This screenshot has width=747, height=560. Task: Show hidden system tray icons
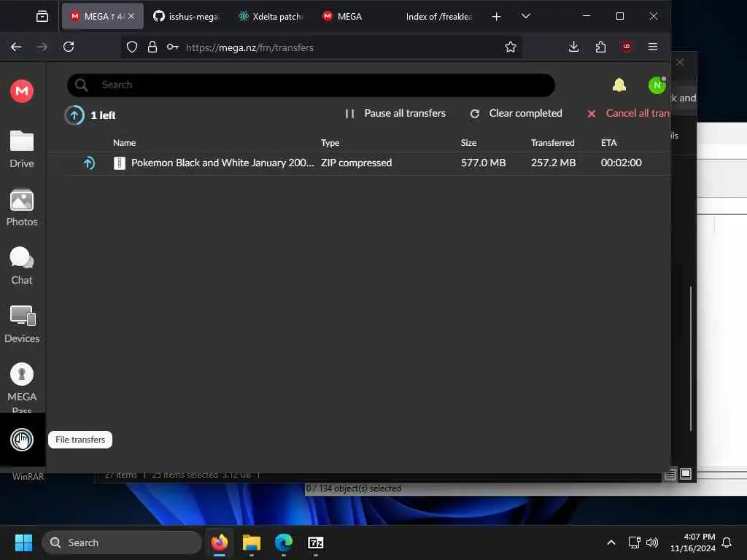click(x=611, y=542)
